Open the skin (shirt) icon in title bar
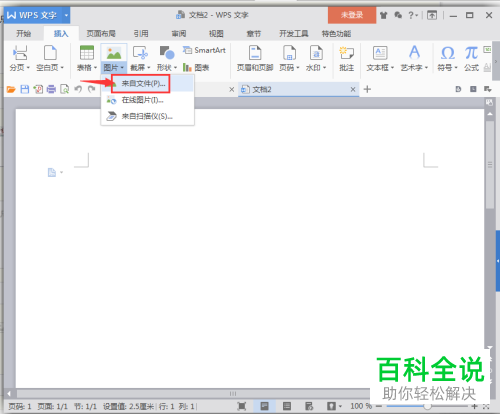This screenshot has height=414, width=500. [x=384, y=15]
